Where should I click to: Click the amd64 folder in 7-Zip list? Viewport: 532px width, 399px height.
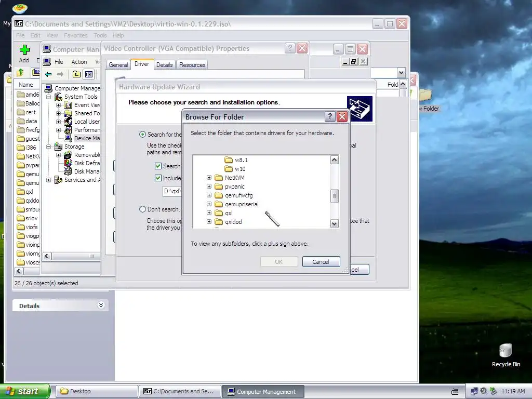pyautogui.click(x=28, y=95)
